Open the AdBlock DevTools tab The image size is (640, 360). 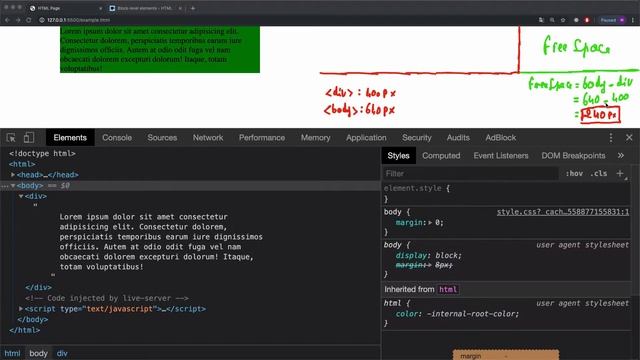[x=501, y=138]
